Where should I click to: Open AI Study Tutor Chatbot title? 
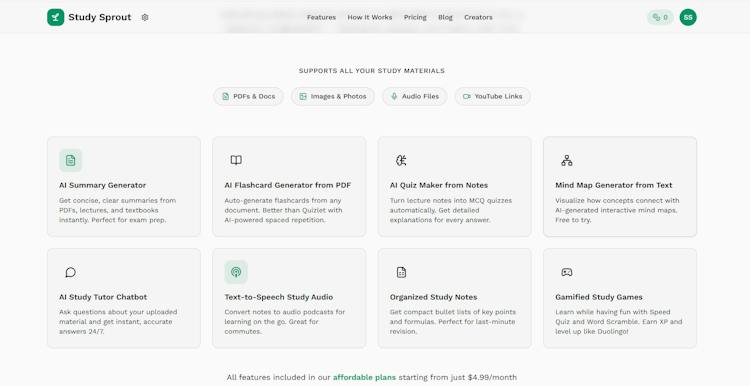point(103,297)
